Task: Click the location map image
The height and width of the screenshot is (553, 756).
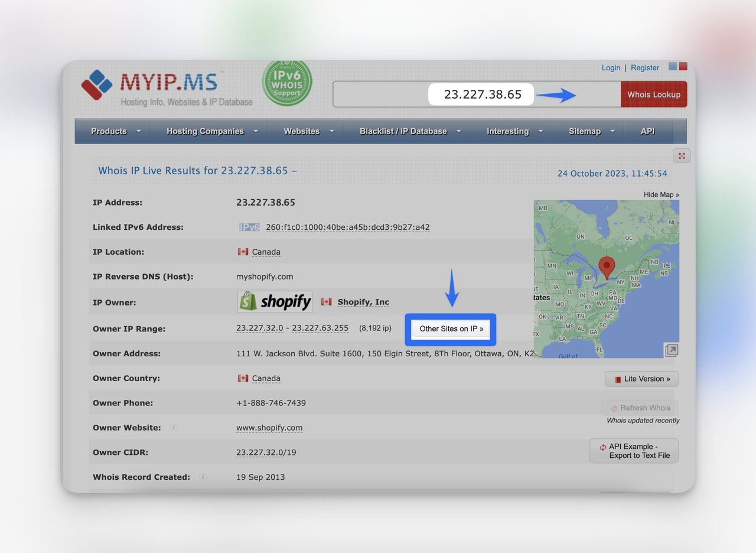Action: (x=607, y=279)
